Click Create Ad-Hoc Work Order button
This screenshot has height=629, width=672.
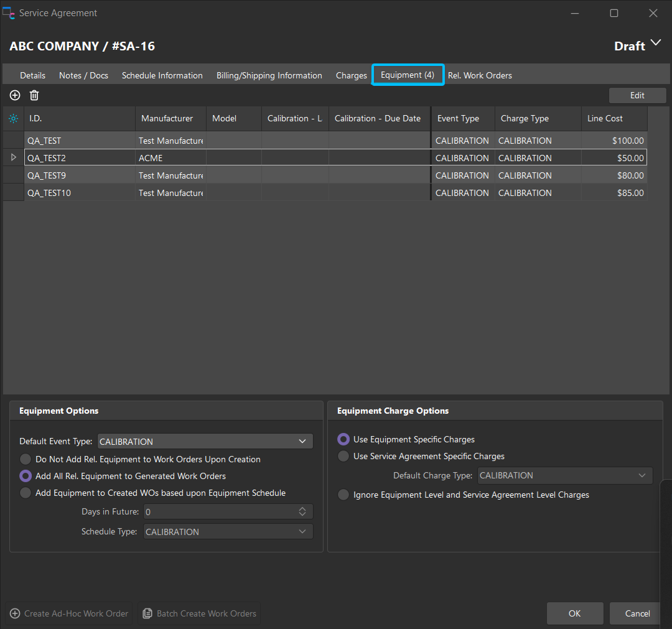(x=70, y=613)
